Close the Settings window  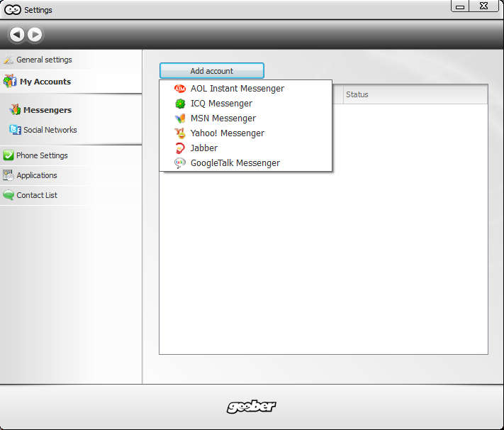click(483, 6)
